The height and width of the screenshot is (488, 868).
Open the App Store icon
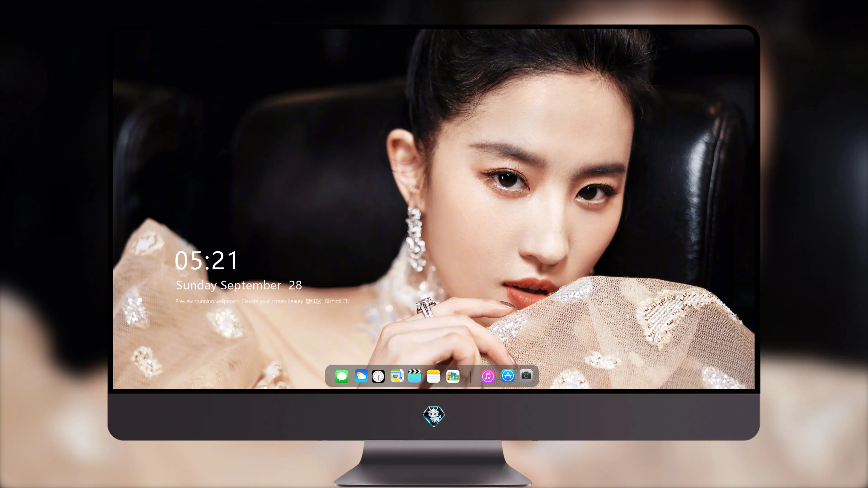click(508, 375)
